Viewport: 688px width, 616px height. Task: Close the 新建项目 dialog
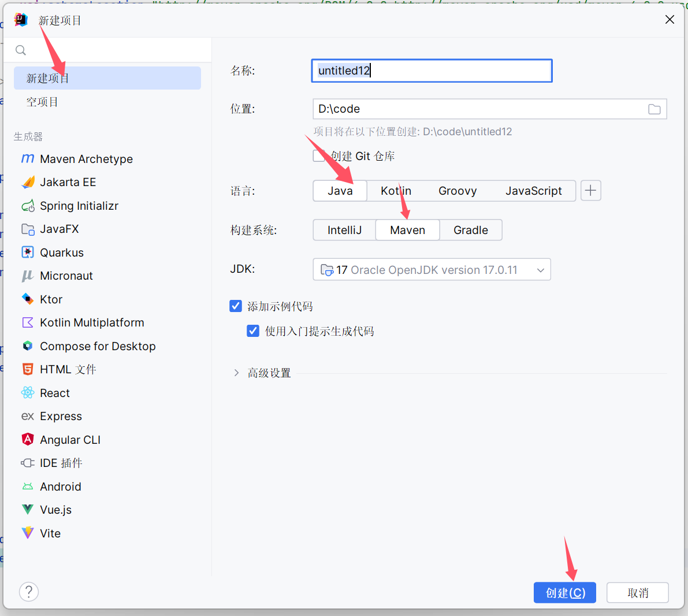pos(670,19)
